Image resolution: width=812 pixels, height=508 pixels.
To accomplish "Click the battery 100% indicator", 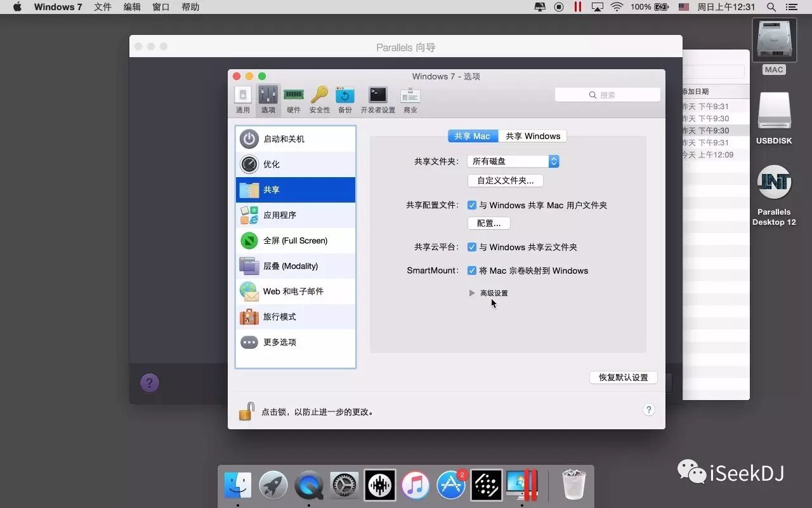I will (x=650, y=7).
